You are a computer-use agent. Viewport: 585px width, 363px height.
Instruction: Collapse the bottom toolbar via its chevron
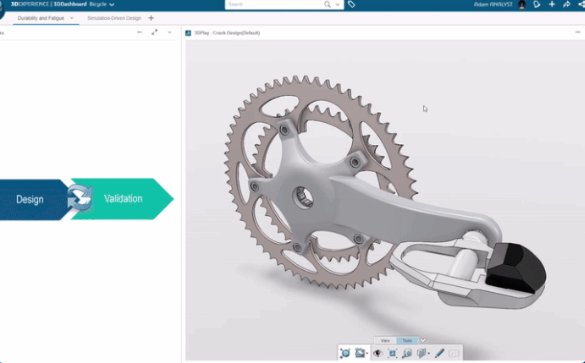coord(423,340)
